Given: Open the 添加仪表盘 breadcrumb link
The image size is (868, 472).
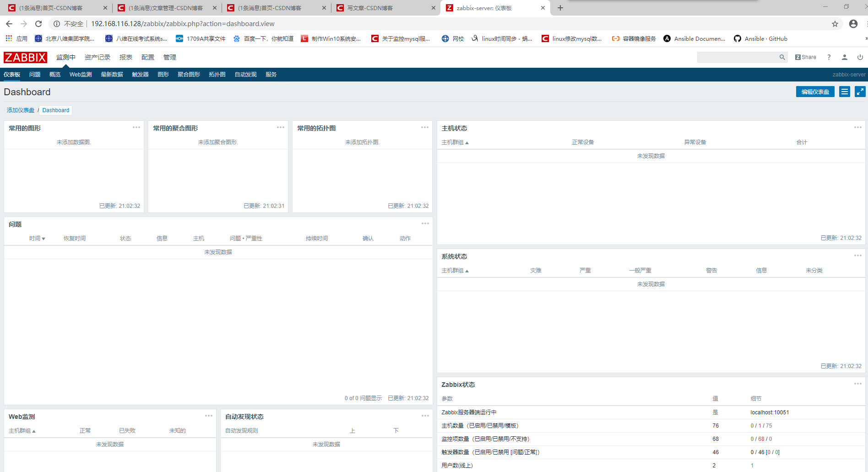Looking at the screenshot, I should tap(21, 110).
